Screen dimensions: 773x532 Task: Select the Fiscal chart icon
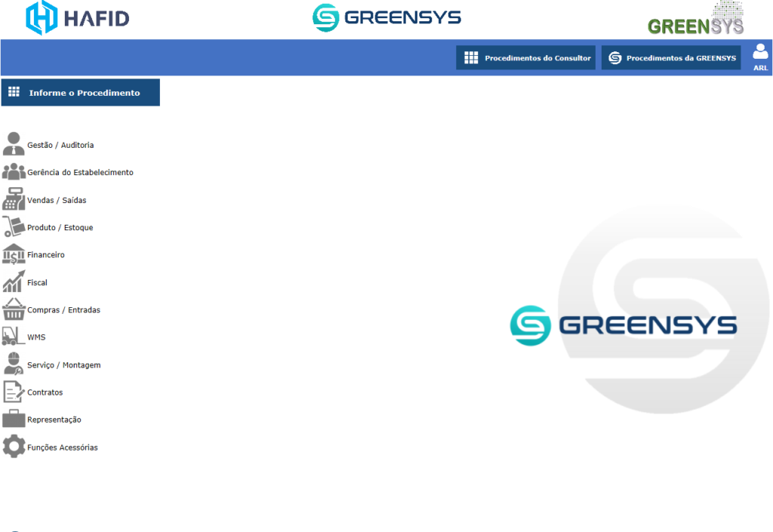14,282
